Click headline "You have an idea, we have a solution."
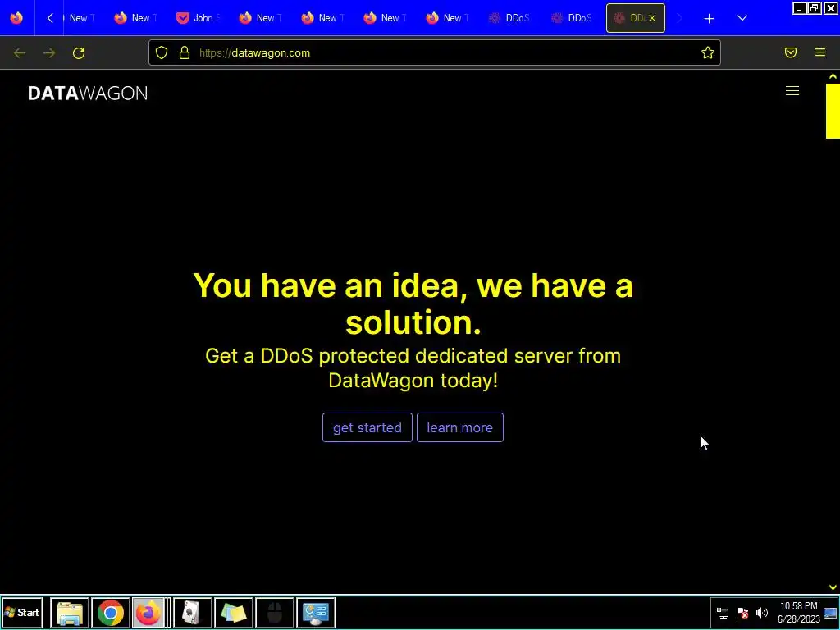Screen dimensions: 840x630 413,304
